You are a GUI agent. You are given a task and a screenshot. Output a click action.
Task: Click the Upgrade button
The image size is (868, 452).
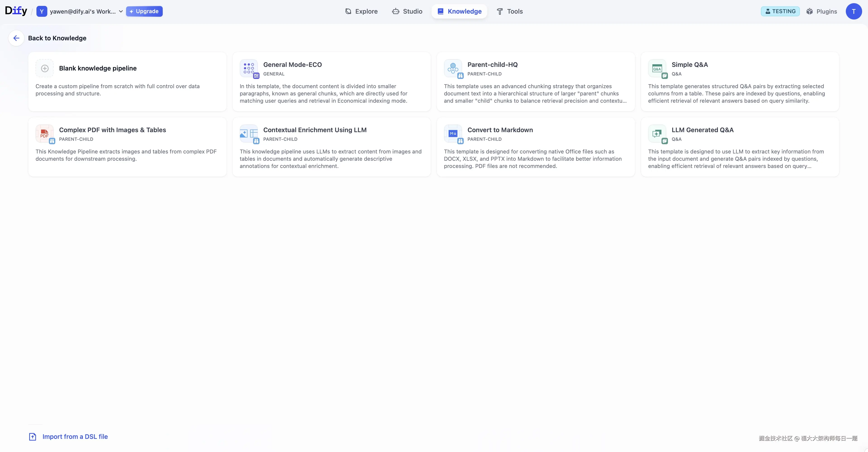pos(144,12)
